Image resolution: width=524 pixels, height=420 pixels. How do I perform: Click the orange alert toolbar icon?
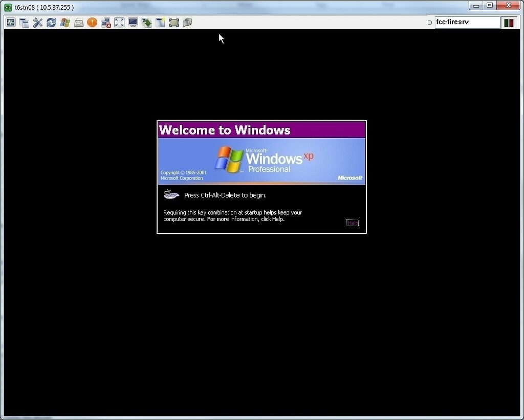(92, 23)
